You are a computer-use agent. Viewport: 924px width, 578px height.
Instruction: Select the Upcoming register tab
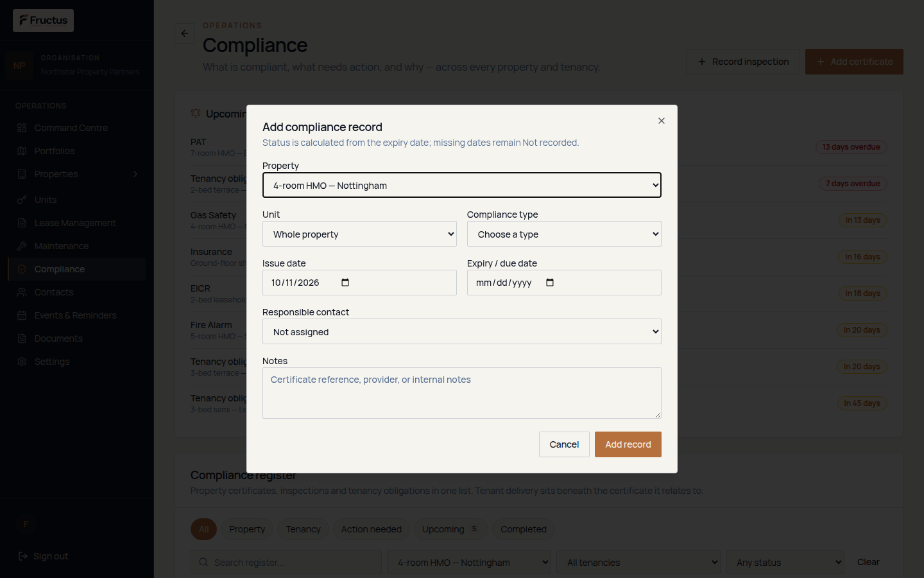tap(450, 529)
